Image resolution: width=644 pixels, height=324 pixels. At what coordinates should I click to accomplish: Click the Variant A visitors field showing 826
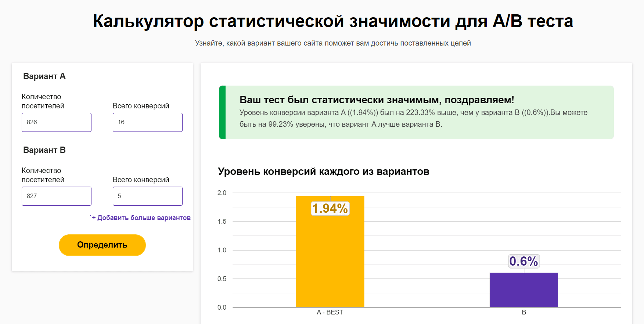(56, 122)
